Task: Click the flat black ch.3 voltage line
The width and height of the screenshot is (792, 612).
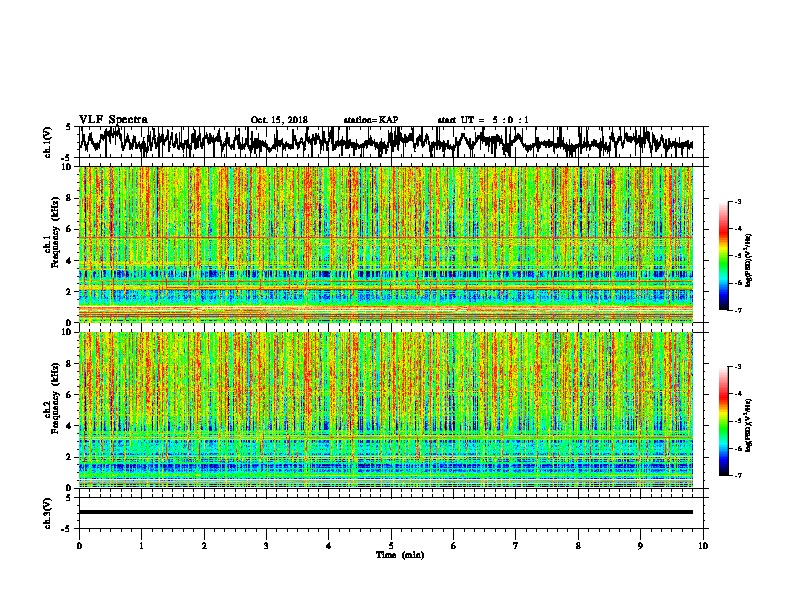Action: (x=386, y=512)
